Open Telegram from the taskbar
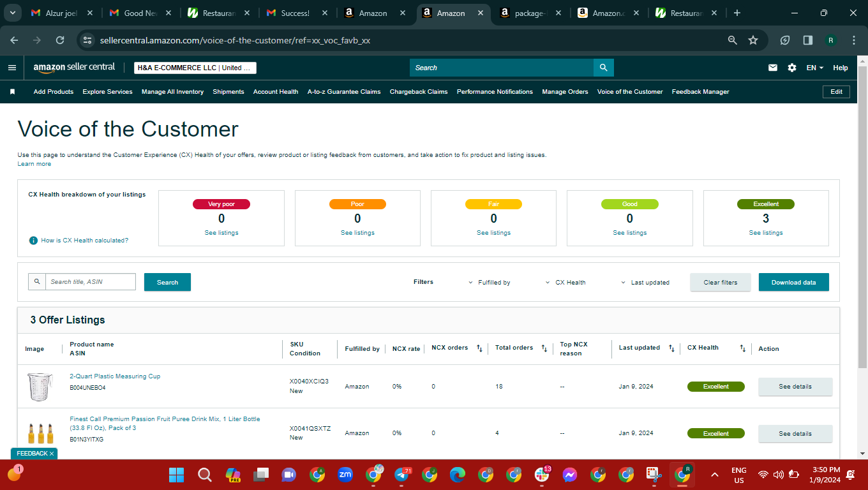Viewport: 868px width, 490px height. click(x=401, y=475)
